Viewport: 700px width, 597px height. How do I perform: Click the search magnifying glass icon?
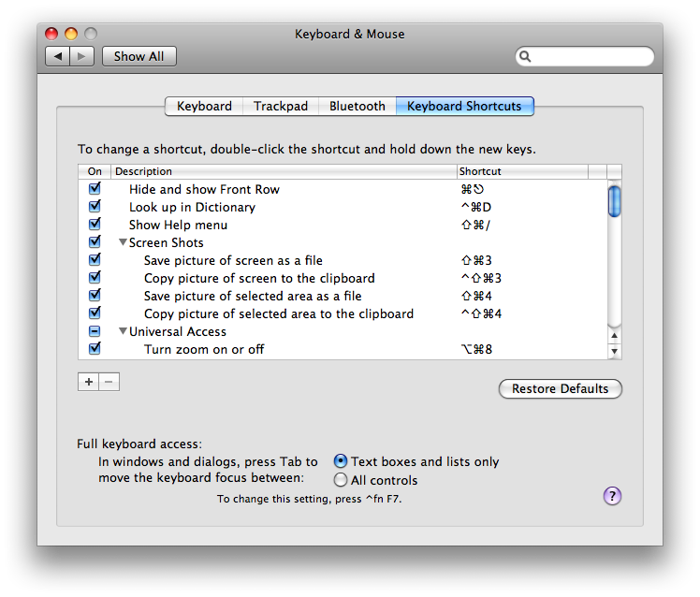click(528, 57)
